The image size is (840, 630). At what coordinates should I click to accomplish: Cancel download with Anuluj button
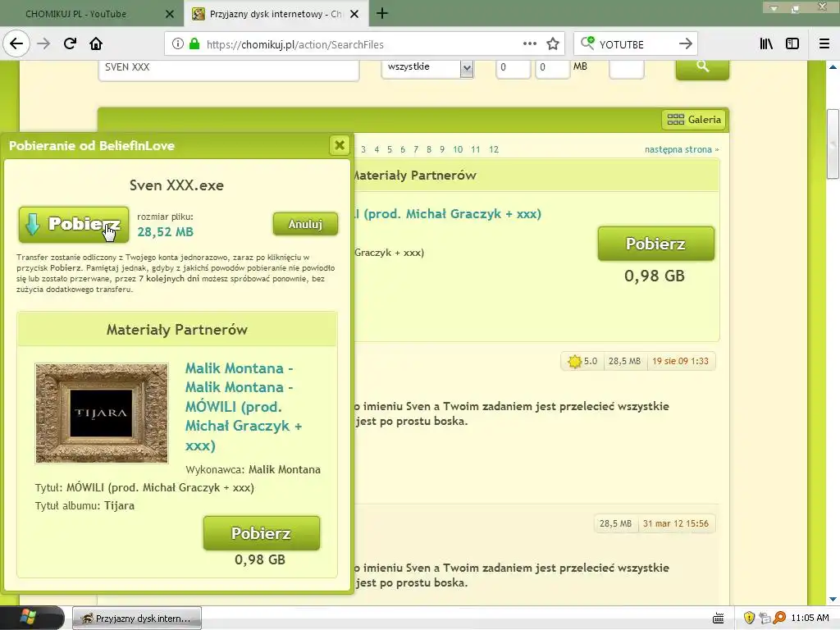[305, 224]
